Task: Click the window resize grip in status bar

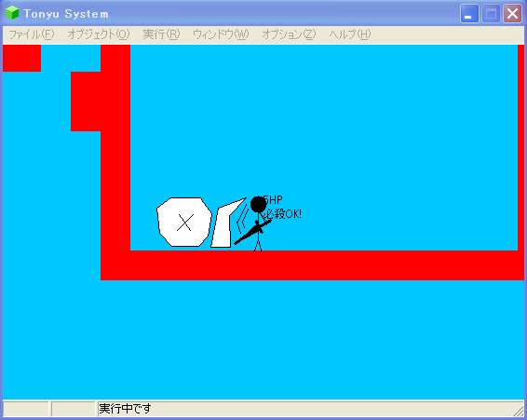Action: [519, 411]
